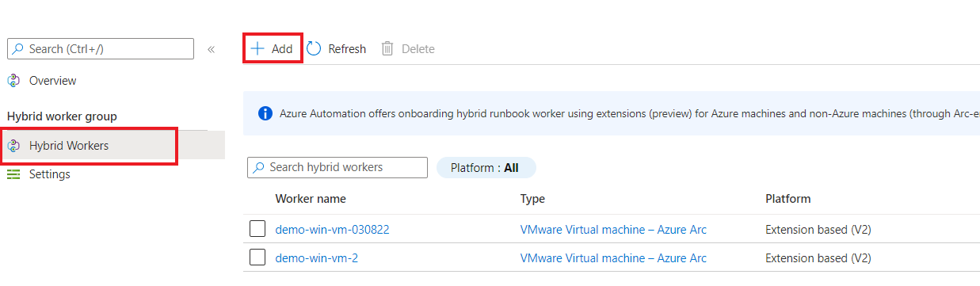
Task: Tick checkbox for demo-win-vm-2
Action: tap(257, 257)
